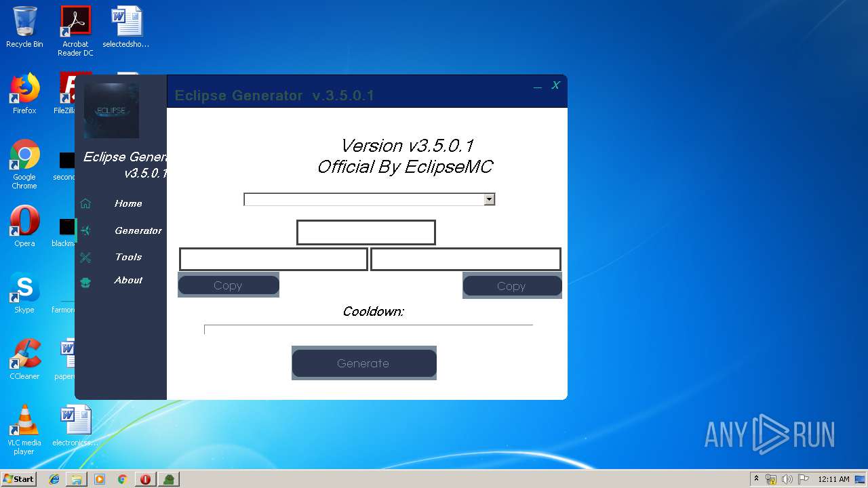This screenshot has width=868, height=488.
Task: Click 'Official By EclipseMC' text
Action: (x=406, y=167)
